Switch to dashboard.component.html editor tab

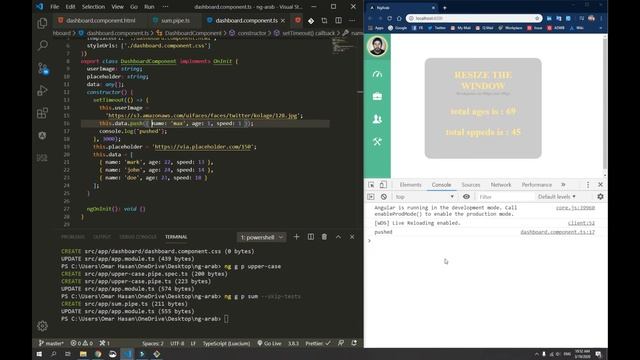[100, 20]
